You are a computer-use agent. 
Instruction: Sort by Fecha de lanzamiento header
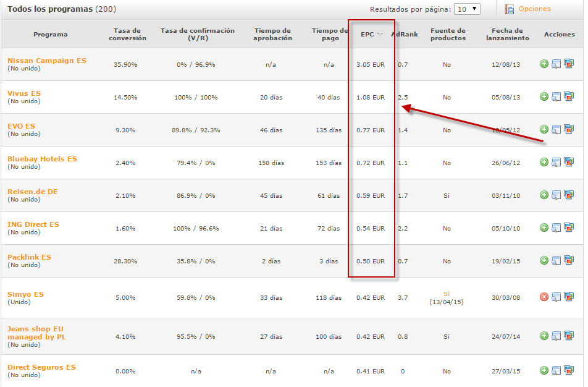(507, 34)
